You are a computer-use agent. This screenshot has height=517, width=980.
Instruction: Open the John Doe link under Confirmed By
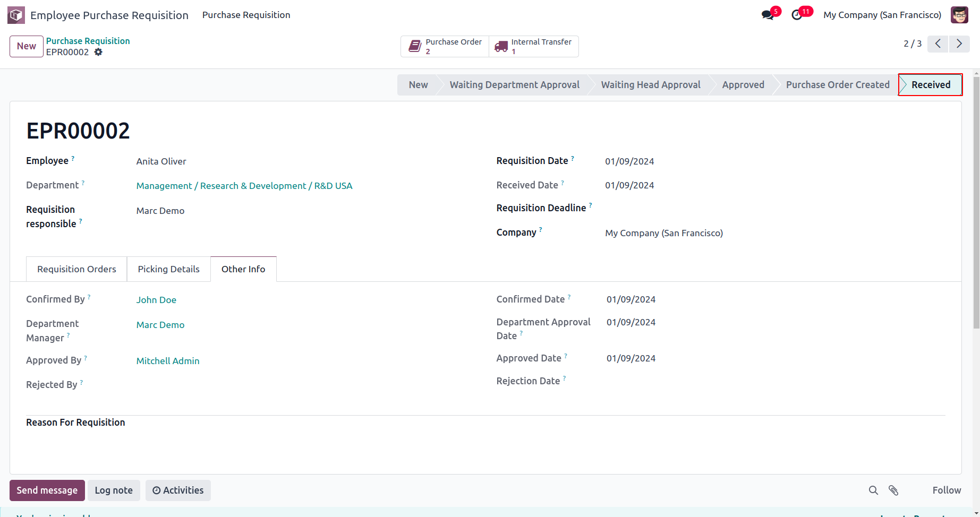pyautogui.click(x=156, y=300)
